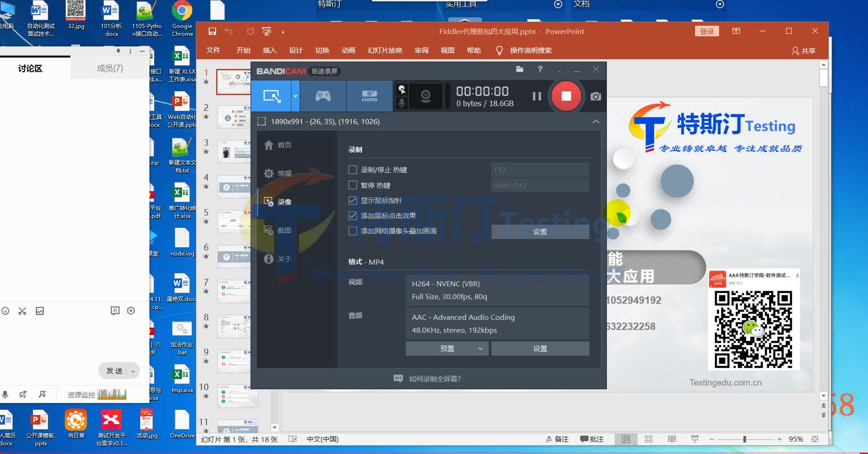Click 发送 send button in chat

114,370
